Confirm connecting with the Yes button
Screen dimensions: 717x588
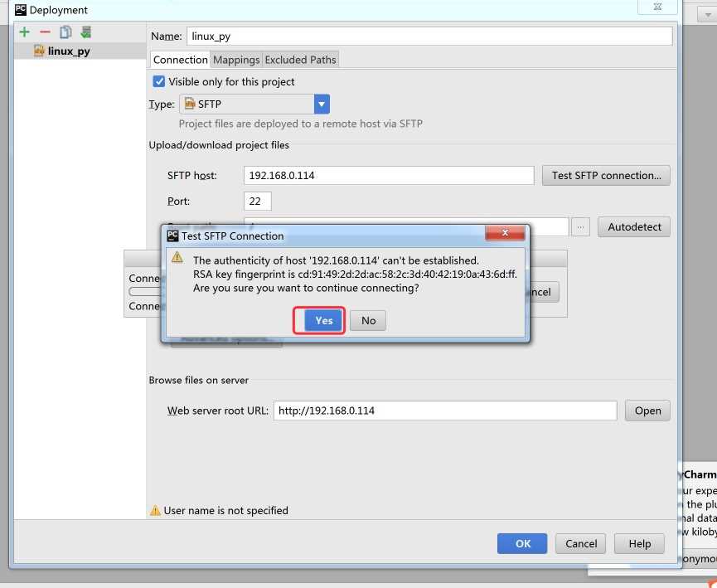click(324, 320)
